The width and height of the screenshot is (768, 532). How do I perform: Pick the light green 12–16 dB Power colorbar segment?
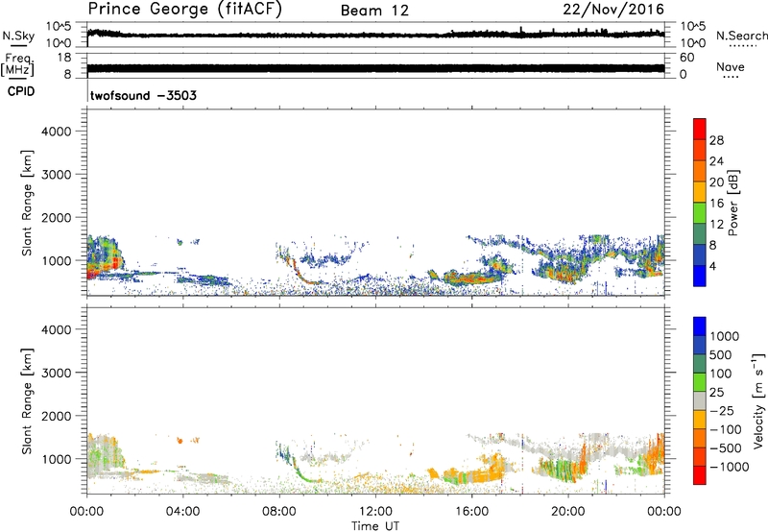[x=700, y=213]
